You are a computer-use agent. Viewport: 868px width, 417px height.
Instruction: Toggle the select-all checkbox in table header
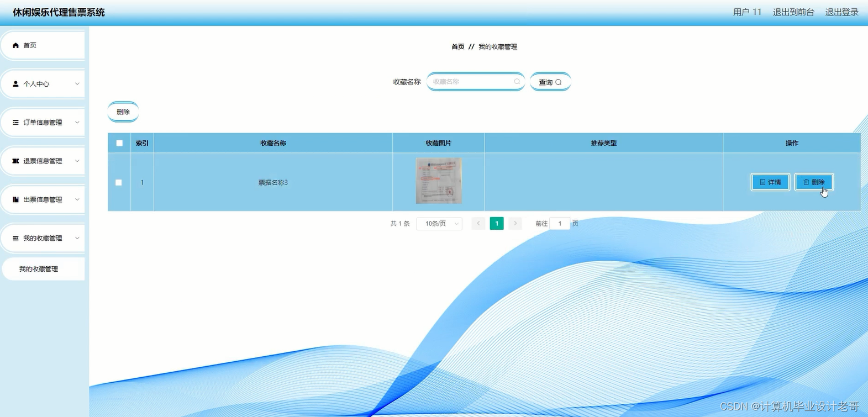(x=119, y=143)
